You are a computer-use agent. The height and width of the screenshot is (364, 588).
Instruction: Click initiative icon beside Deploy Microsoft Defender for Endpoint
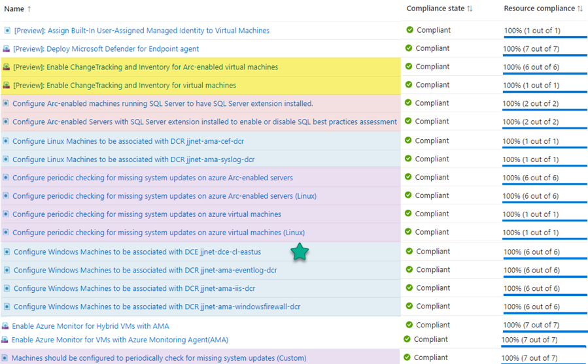tap(7, 49)
